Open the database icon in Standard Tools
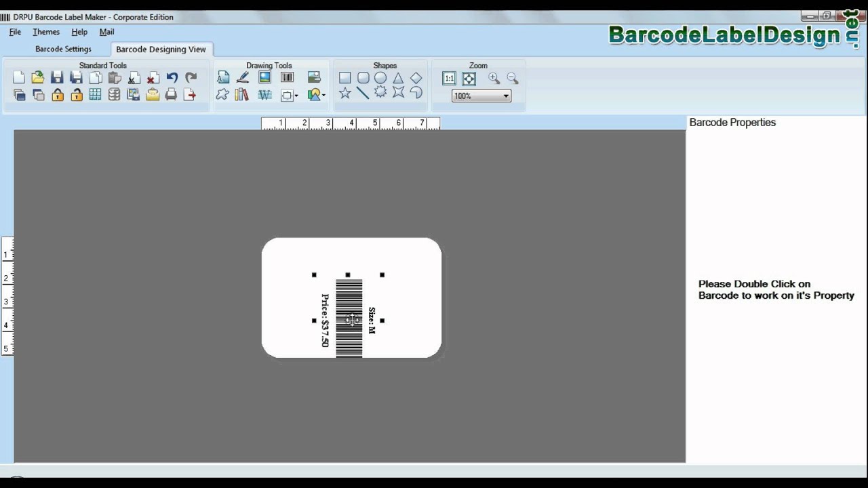Screen dimensions: 868x488 pos(115,95)
